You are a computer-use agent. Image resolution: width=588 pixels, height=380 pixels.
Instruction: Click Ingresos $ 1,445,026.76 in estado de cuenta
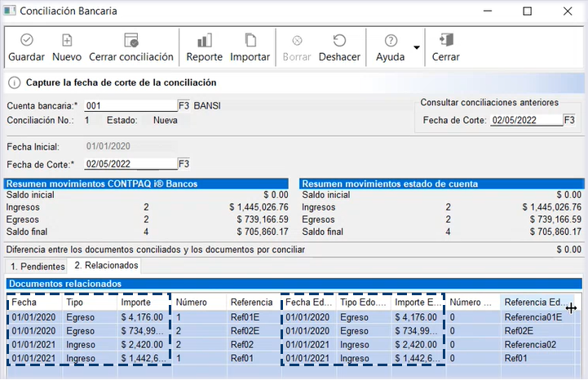pos(552,207)
